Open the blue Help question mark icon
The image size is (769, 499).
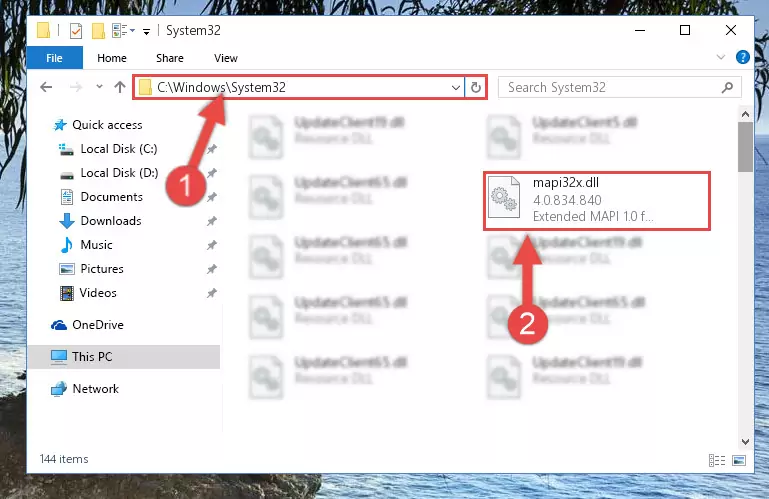click(x=743, y=57)
